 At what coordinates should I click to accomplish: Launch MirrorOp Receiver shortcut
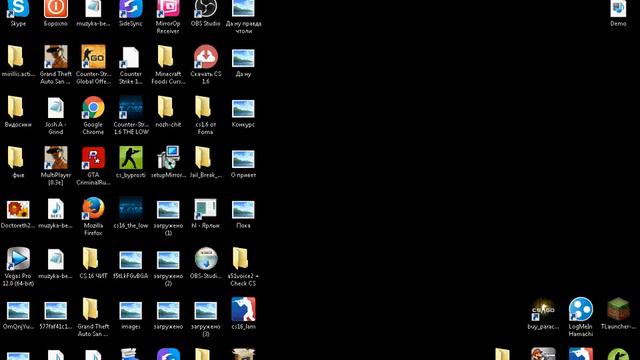tap(168, 9)
